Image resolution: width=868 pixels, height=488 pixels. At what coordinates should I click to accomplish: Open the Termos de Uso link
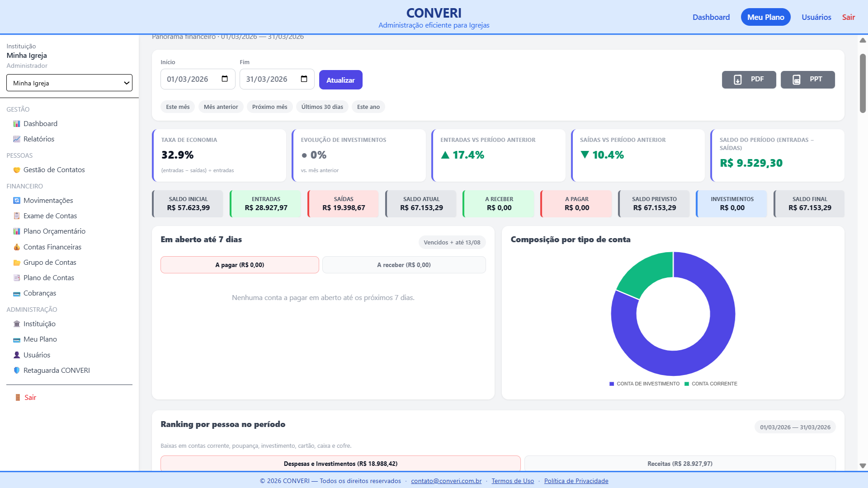(513, 481)
